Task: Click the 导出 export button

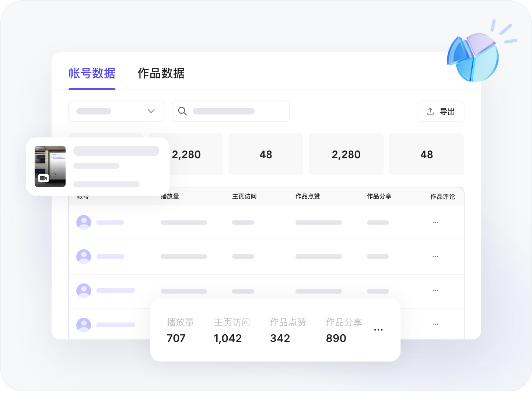Action: point(440,111)
